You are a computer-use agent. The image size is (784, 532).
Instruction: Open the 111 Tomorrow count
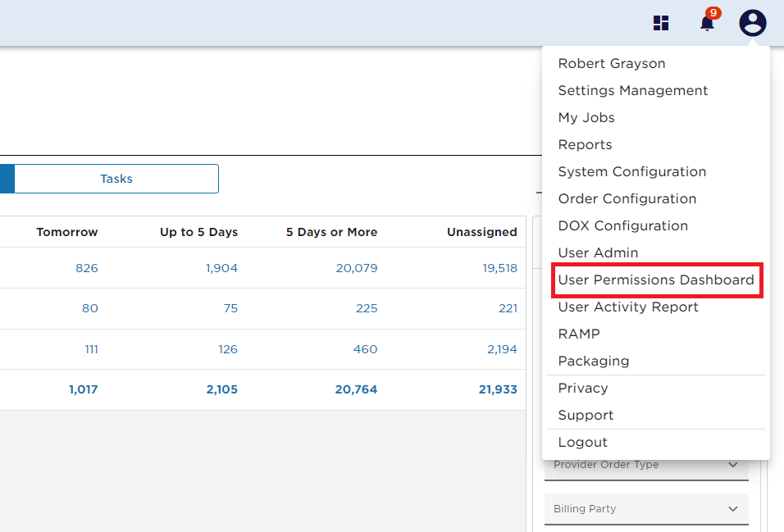(x=92, y=349)
